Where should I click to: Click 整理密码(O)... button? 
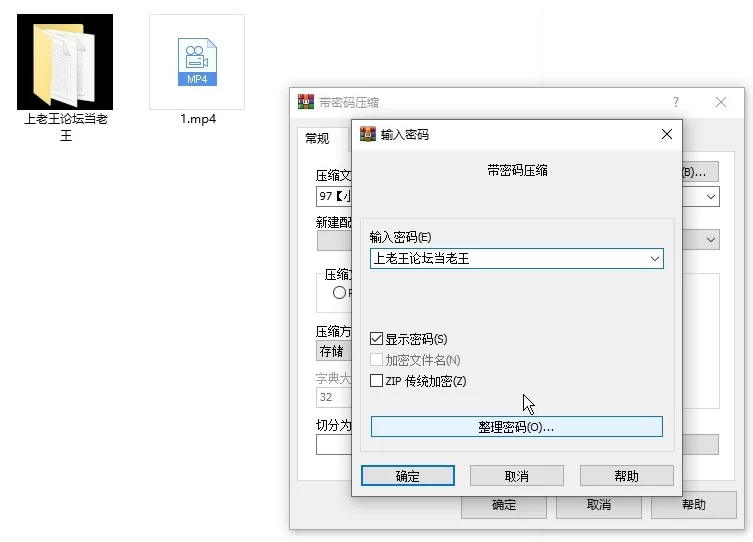tap(517, 427)
